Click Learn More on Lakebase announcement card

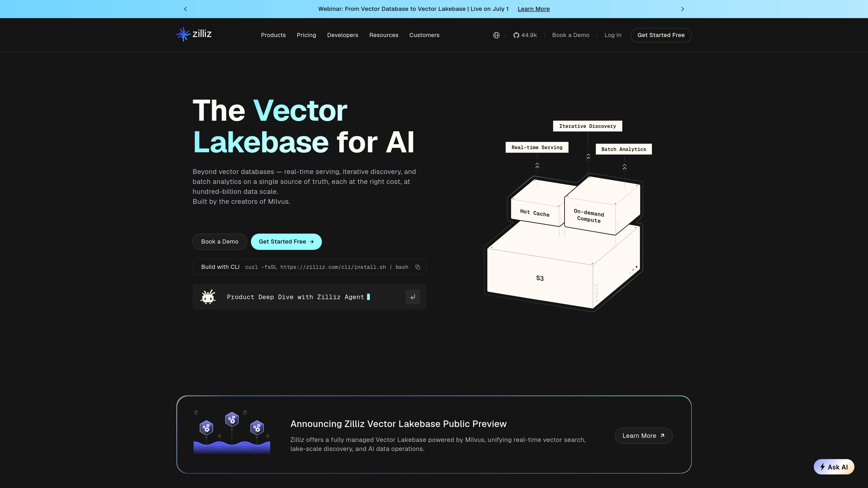pyautogui.click(x=643, y=436)
